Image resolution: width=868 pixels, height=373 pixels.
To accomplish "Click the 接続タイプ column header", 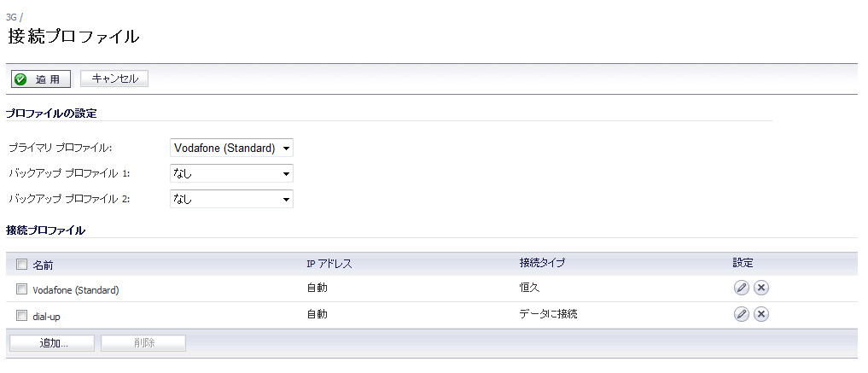I will (542, 263).
